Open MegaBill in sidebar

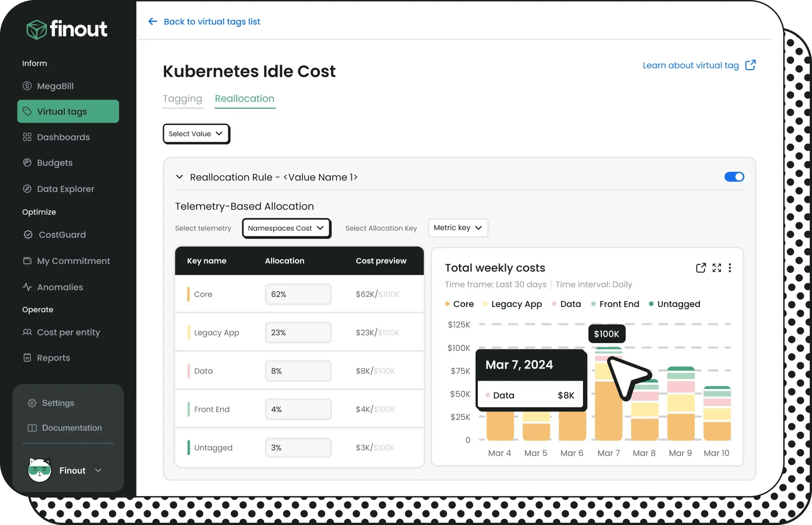click(55, 86)
